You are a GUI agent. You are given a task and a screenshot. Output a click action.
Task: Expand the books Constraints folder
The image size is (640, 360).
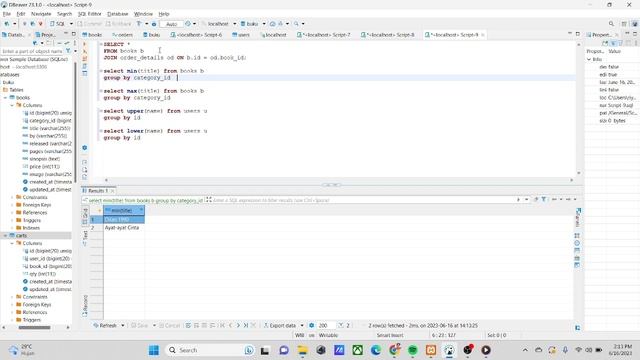point(12,197)
